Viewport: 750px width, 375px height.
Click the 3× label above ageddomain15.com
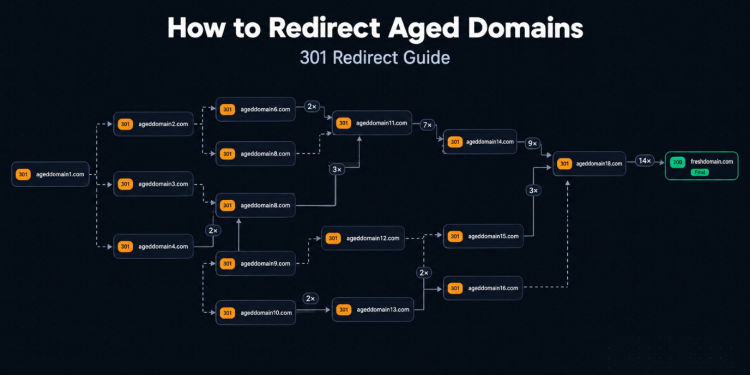pyautogui.click(x=533, y=191)
